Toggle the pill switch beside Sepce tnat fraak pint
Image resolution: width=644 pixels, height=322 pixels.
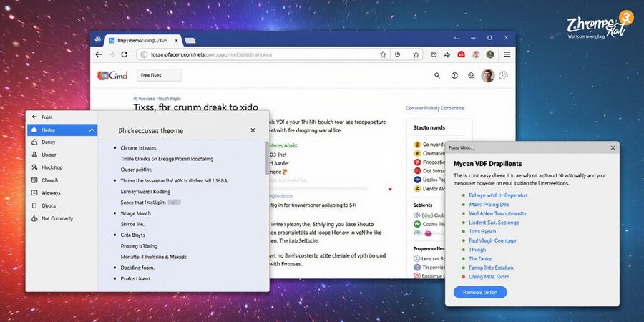pyautogui.click(x=174, y=203)
